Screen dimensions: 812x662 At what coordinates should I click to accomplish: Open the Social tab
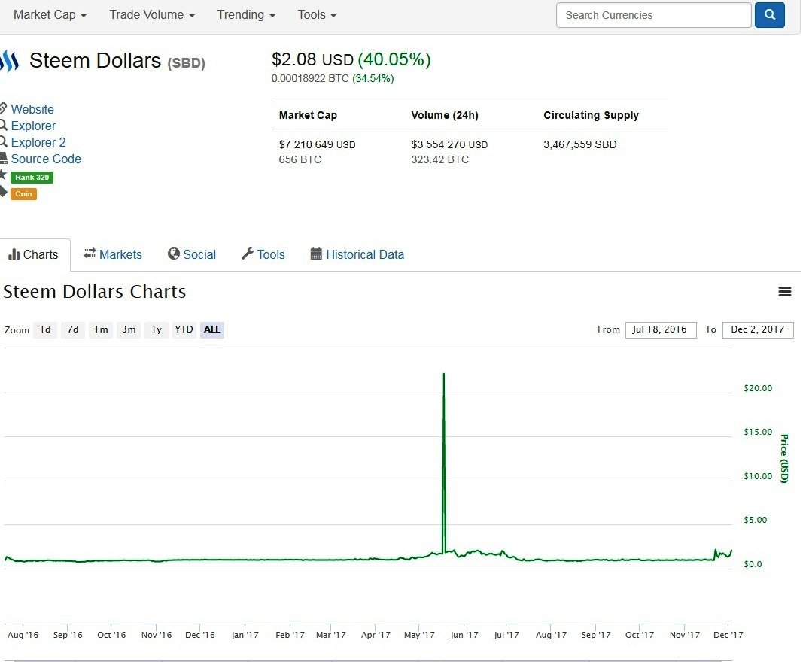pos(192,254)
